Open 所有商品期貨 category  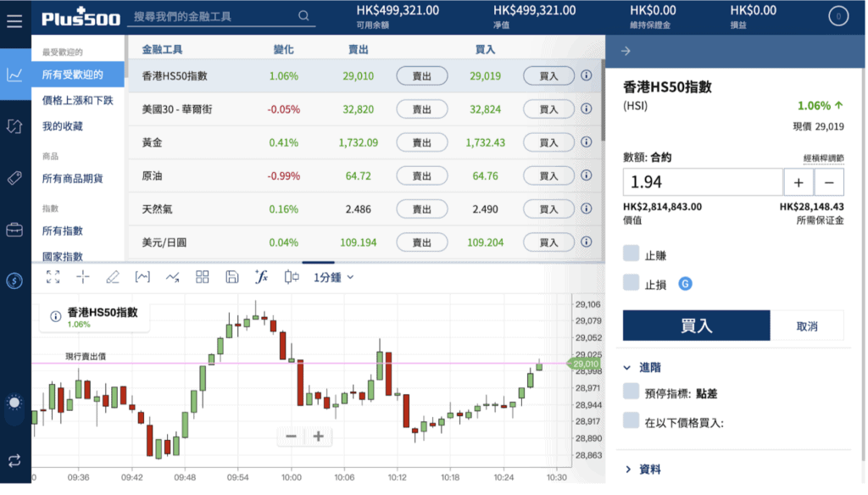(x=73, y=178)
